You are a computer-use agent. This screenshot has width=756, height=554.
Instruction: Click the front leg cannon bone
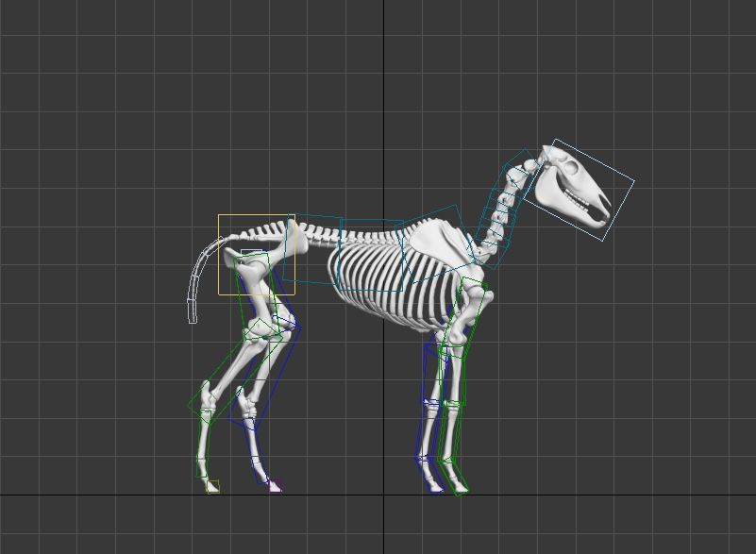tap(452, 432)
